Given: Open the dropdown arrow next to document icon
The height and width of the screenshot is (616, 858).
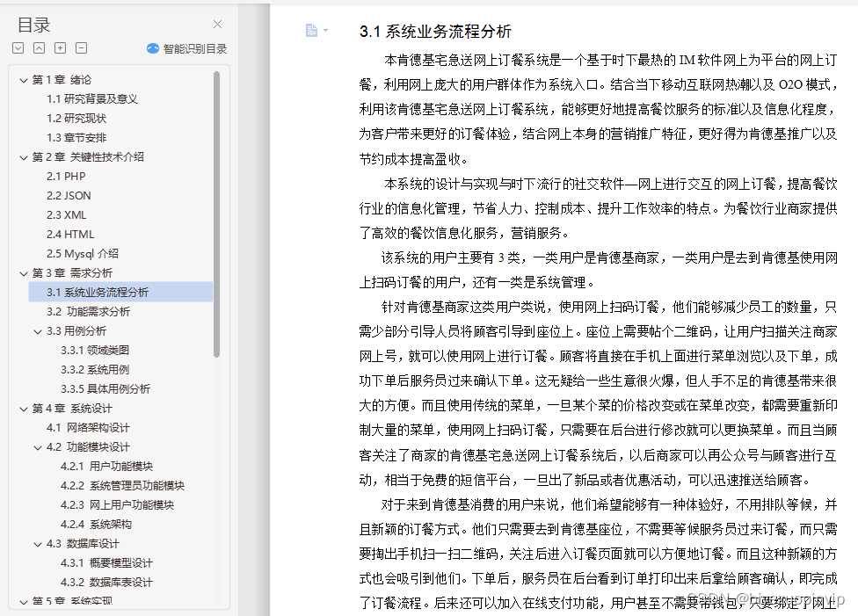Looking at the screenshot, I should (x=326, y=30).
